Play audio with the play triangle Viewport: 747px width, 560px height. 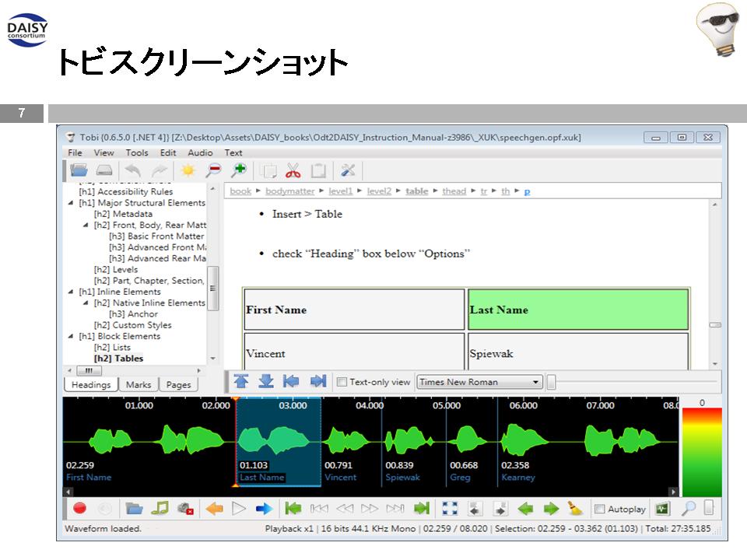pyautogui.click(x=239, y=509)
